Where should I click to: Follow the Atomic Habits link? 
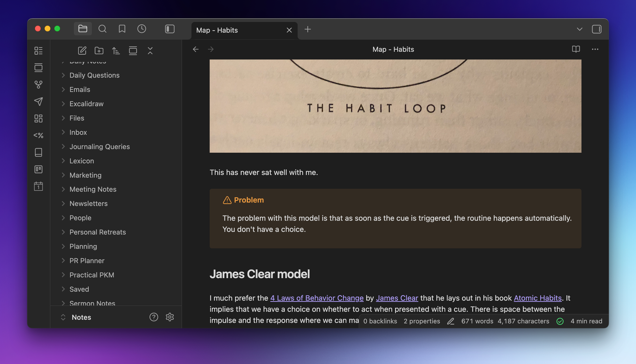pos(538,298)
